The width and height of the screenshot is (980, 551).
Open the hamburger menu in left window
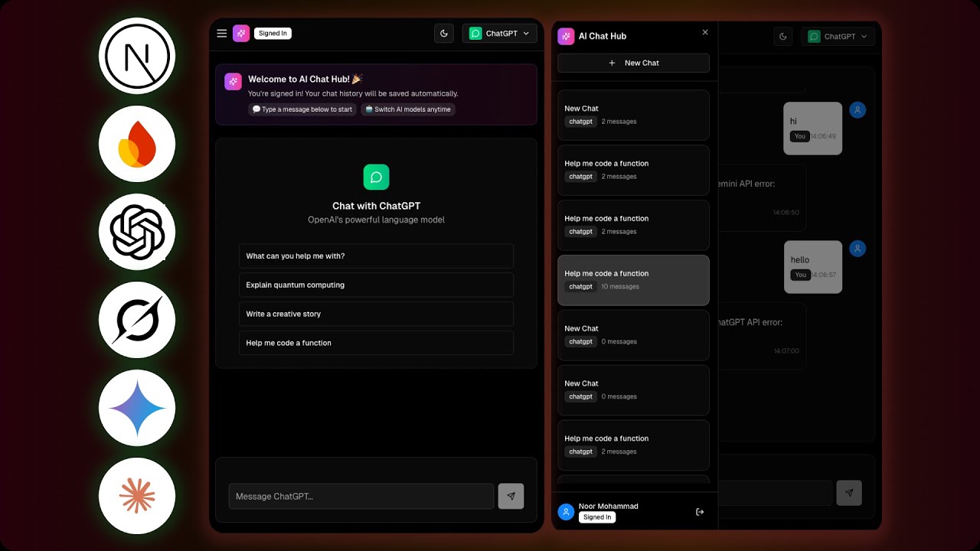(x=222, y=33)
